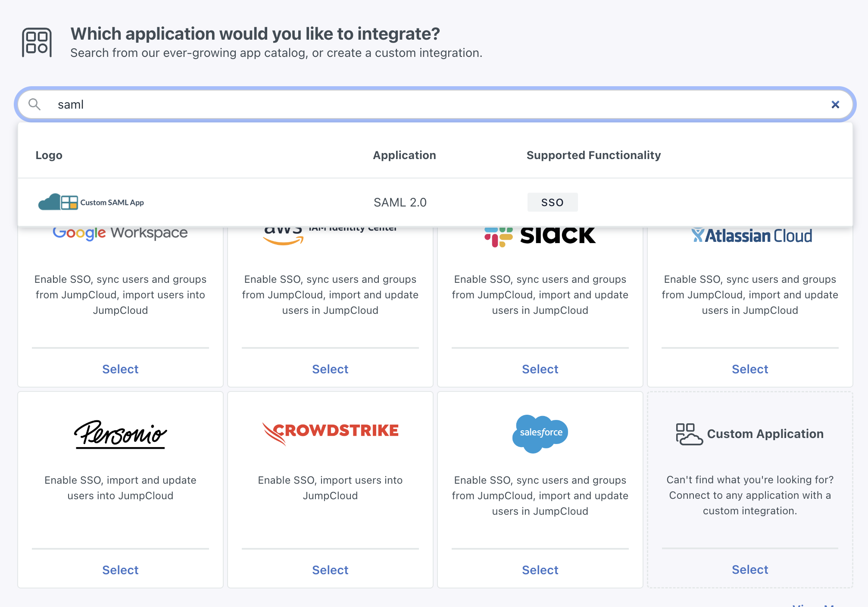868x607 pixels.
Task: Open the Custom SAML App search result
Action: [x=400, y=202]
